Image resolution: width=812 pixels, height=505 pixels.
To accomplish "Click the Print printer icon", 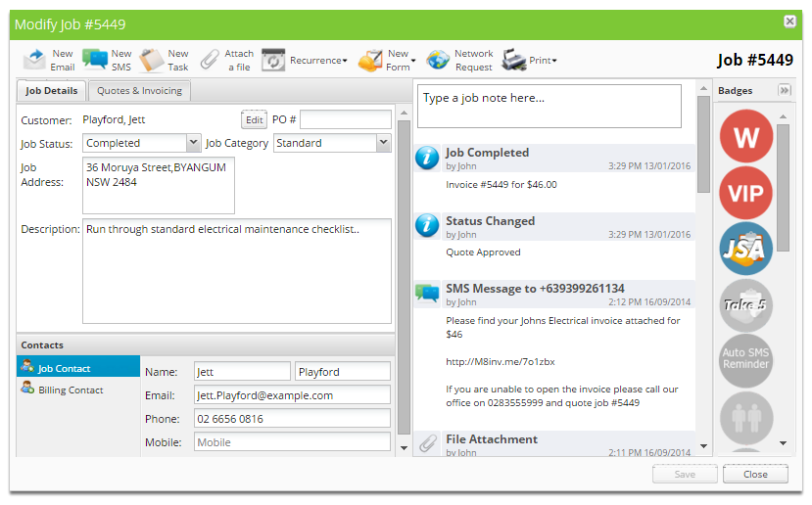I will tap(513, 60).
